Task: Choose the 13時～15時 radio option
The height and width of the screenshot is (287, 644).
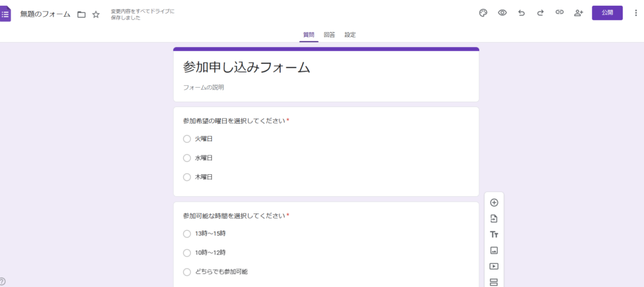Action: (x=187, y=233)
